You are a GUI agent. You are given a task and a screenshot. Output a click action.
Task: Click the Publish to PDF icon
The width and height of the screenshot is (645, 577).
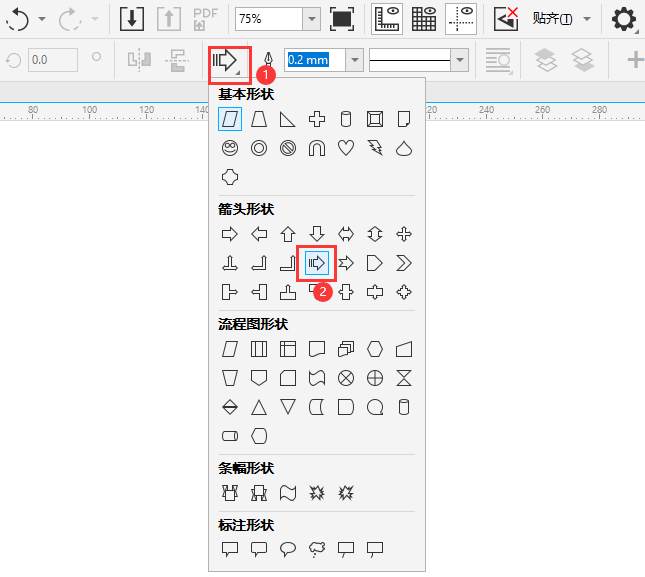click(x=205, y=19)
